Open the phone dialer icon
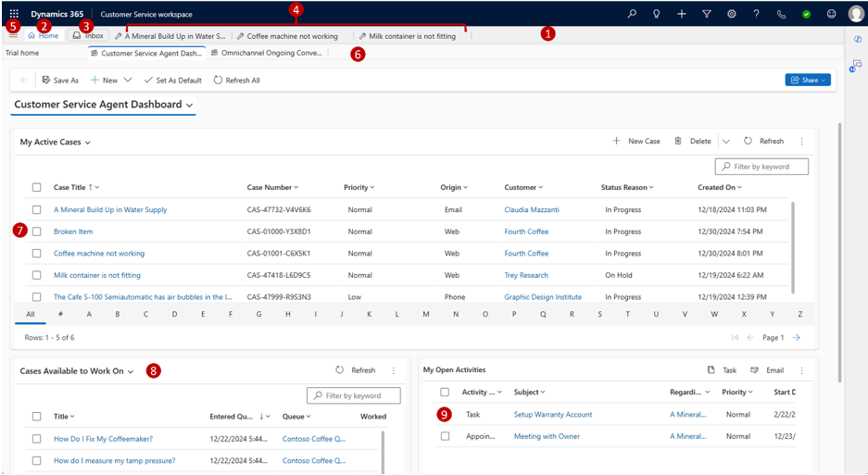 click(781, 15)
